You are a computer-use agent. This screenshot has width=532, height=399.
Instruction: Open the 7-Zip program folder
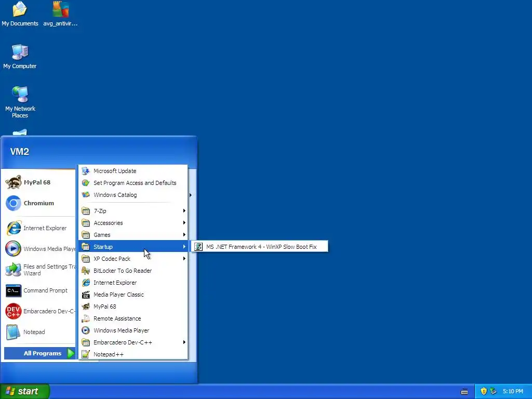click(x=133, y=211)
